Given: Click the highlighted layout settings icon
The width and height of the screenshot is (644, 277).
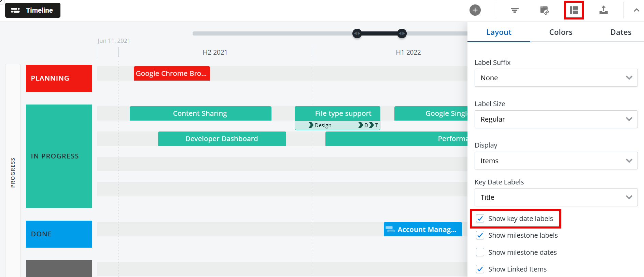Looking at the screenshot, I should (x=574, y=10).
